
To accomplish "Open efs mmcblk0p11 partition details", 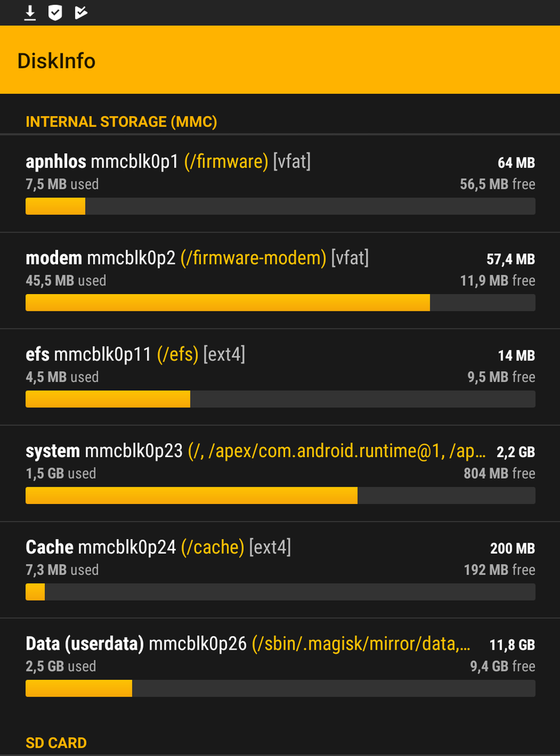I will (280, 377).
